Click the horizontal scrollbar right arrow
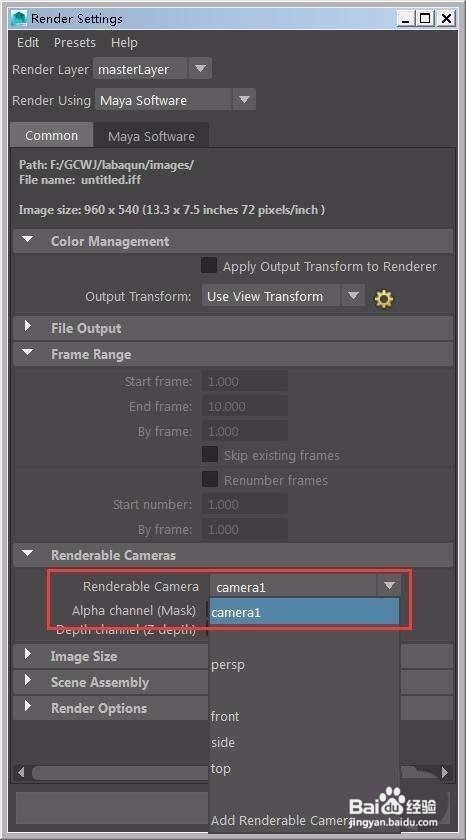Screen dimensions: 466x840 pyautogui.click(x=445, y=772)
